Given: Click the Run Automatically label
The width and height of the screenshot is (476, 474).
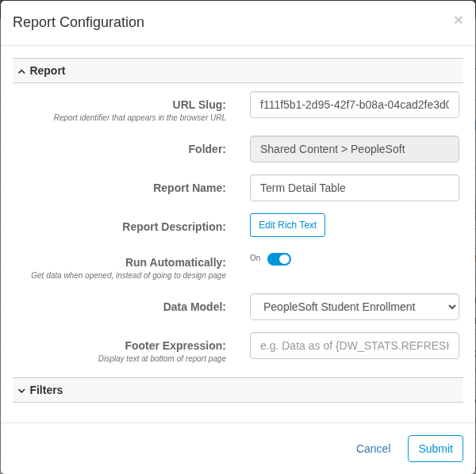Looking at the screenshot, I should pos(175,262).
